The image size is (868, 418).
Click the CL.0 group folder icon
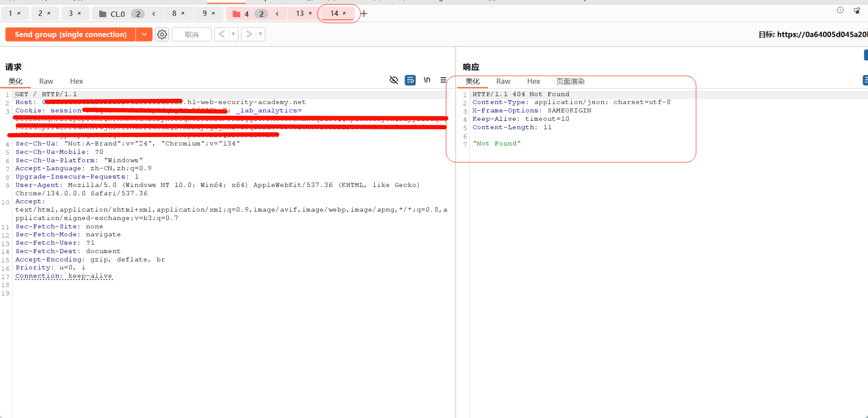click(x=103, y=14)
